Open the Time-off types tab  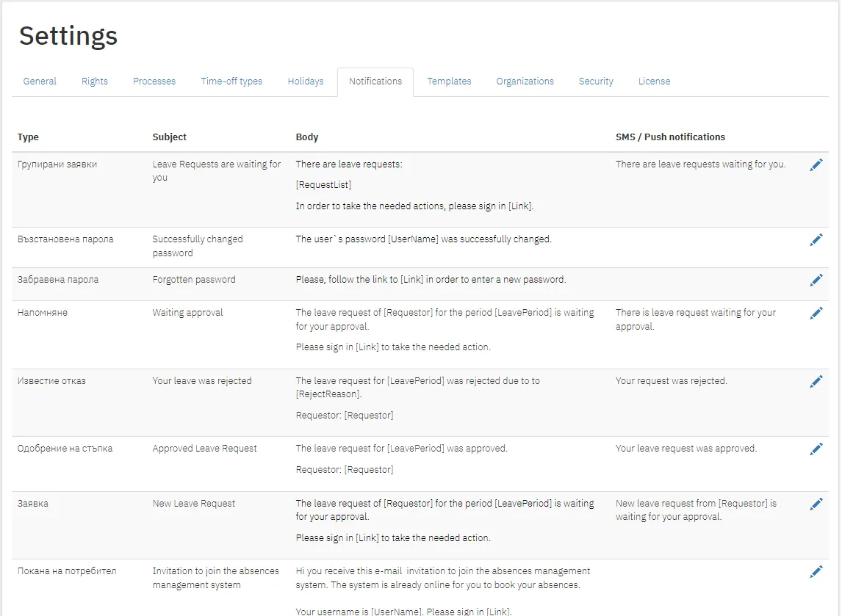tap(231, 81)
